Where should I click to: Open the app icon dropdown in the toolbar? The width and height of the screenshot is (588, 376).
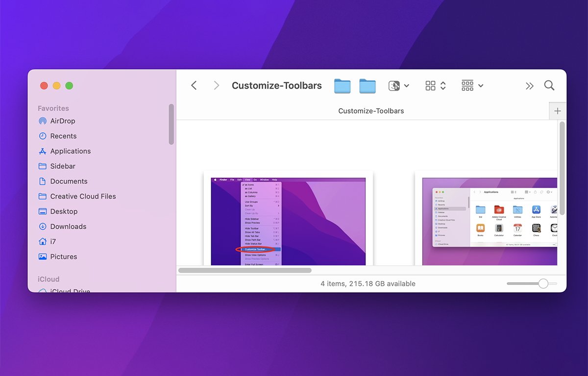point(398,86)
